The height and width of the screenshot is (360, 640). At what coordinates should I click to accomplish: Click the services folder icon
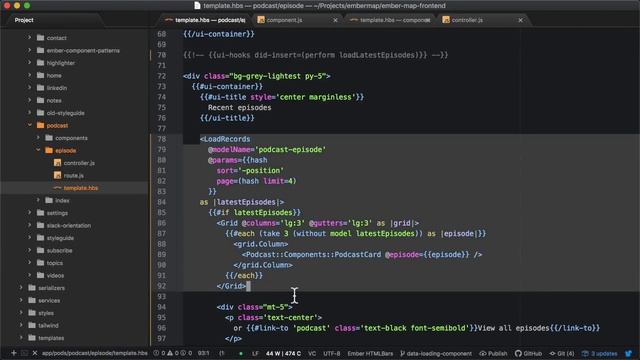pyautogui.click(x=32, y=300)
